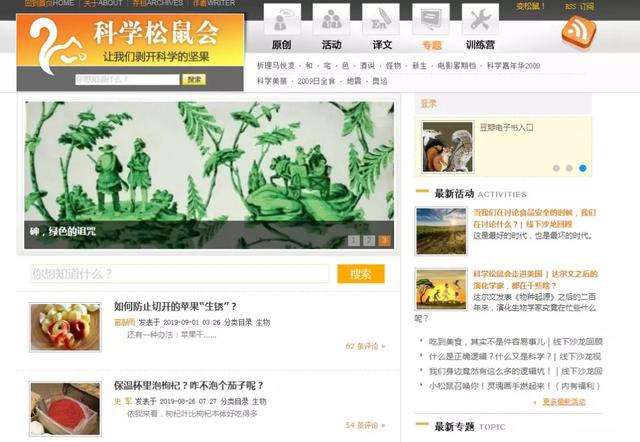Open the WRITER page in top bar
The height and width of the screenshot is (442, 640).
coord(214,3)
